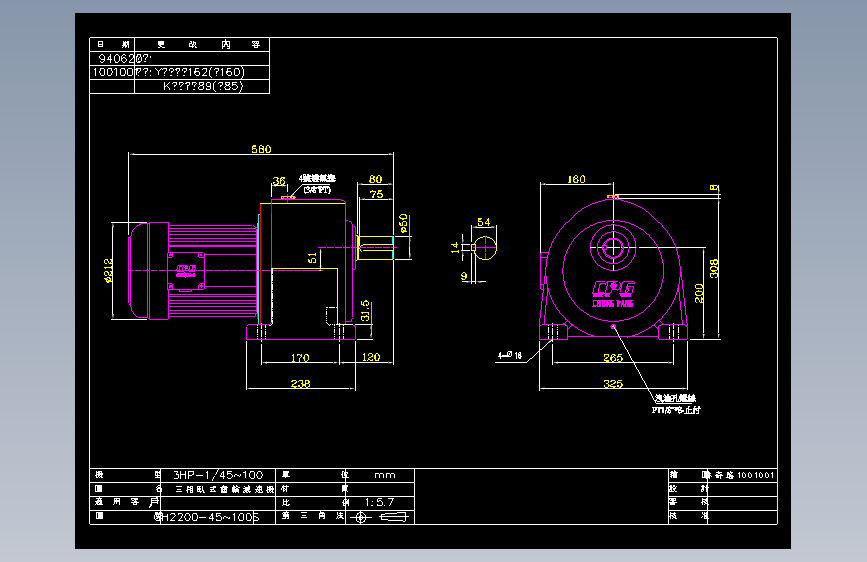The width and height of the screenshot is (867, 562).
Task: Select the keyed shaft cross-section circle
Action: tap(485, 248)
